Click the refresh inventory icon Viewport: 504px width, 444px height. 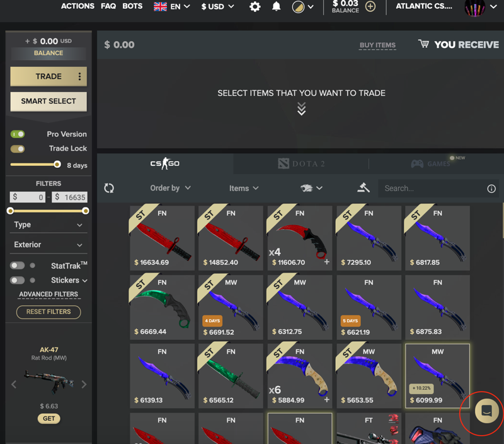click(x=109, y=188)
